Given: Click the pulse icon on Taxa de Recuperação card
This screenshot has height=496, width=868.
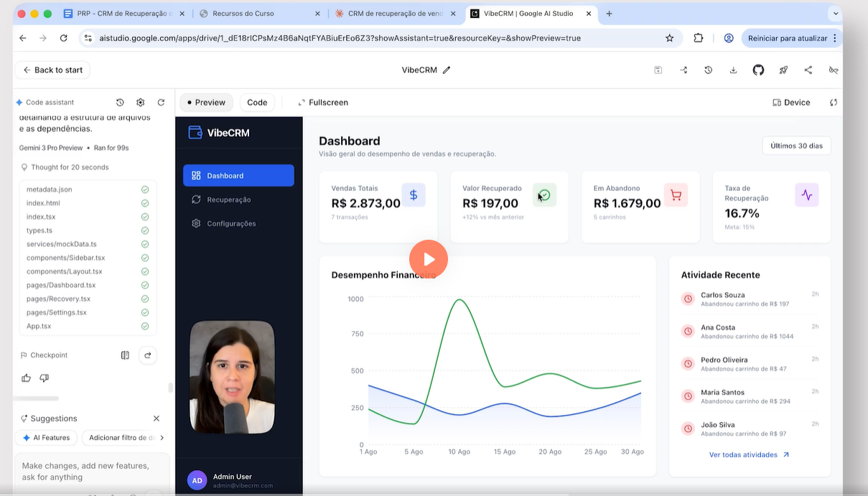Looking at the screenshot, I should pos(807,195).
